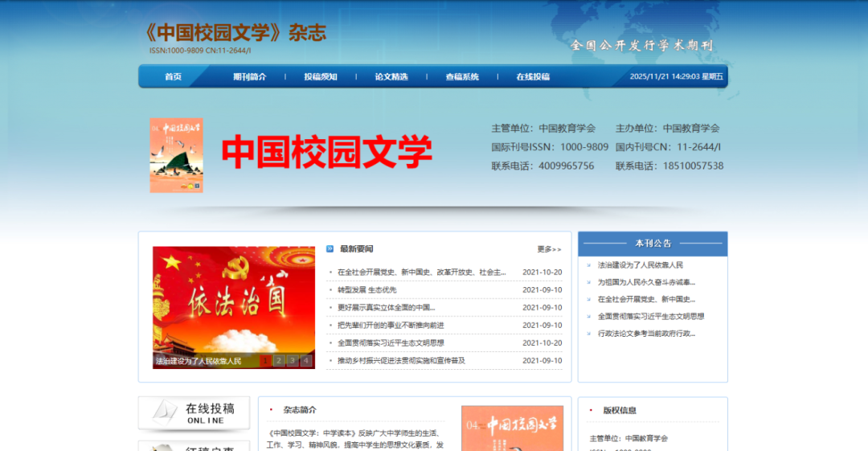Screen dimensions: 868x451
Task: Open news 在全社会开展党史、新中国史、改革开放史
Action: [422, 272]
